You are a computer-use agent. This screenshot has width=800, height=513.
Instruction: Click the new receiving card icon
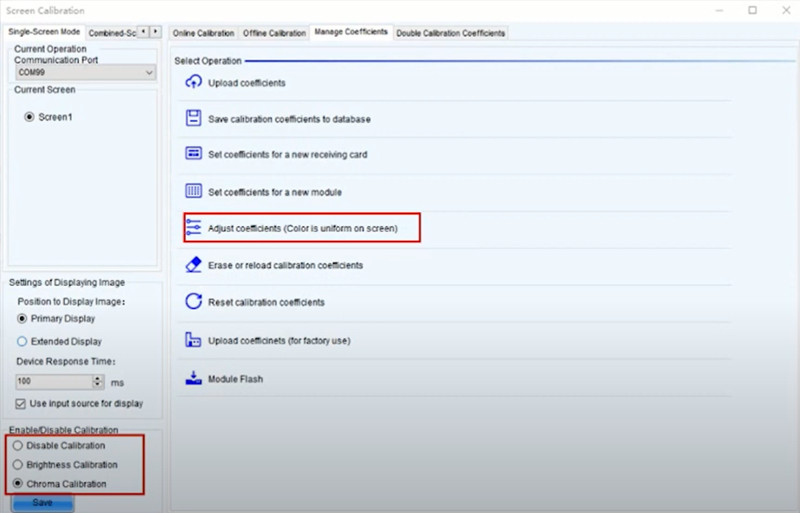click(193, 153)
